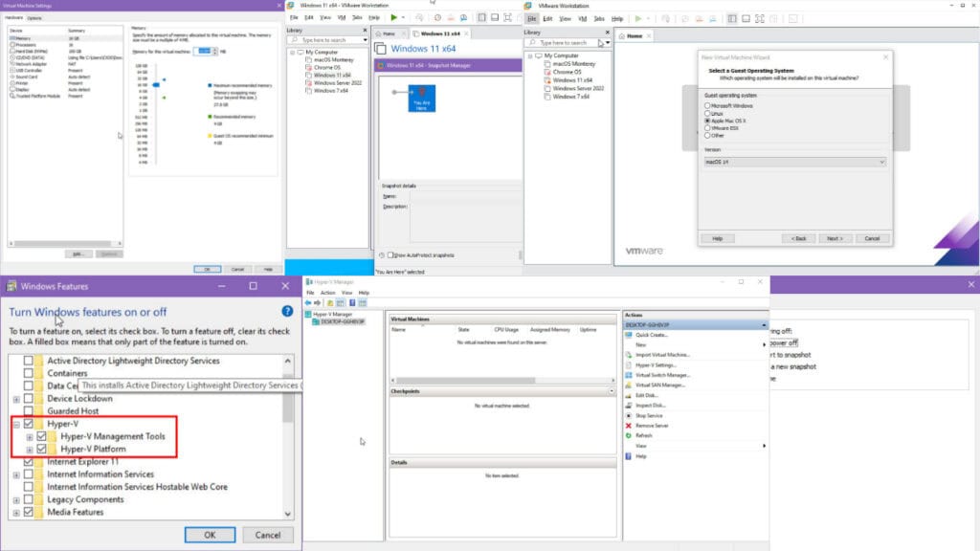
Task: Open Import Virtual Machine action
Action: [x=662, y=355]
